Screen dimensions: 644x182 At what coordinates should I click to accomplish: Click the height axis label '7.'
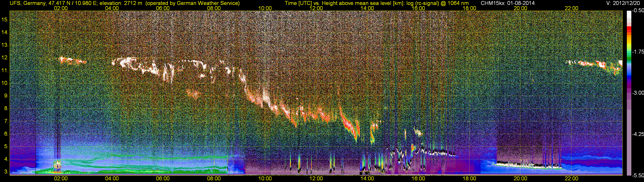[x=6, y=121]
